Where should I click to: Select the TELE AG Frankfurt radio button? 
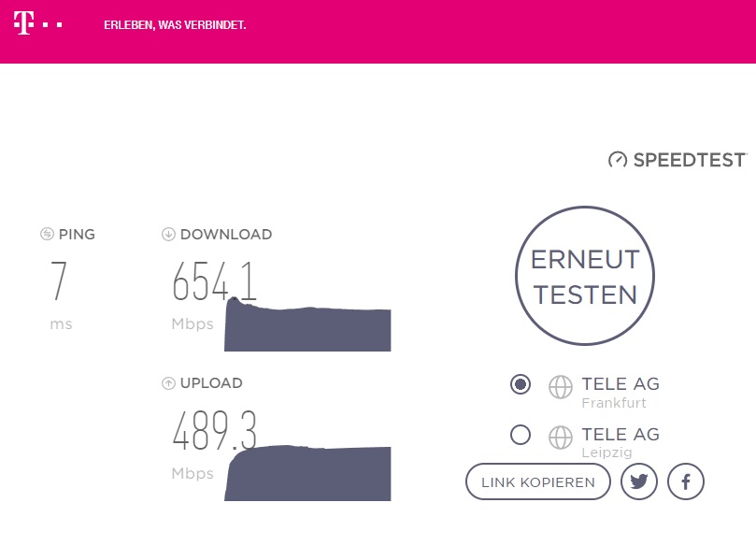521,384
